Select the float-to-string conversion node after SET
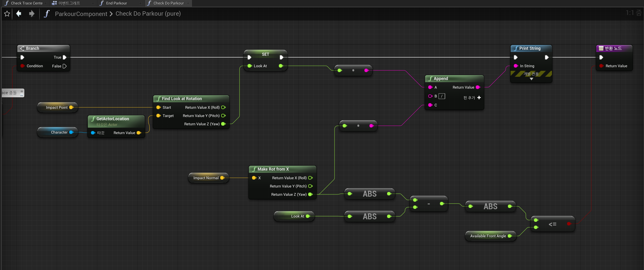This screenshot has height=270, width=644. pos(353,70)
